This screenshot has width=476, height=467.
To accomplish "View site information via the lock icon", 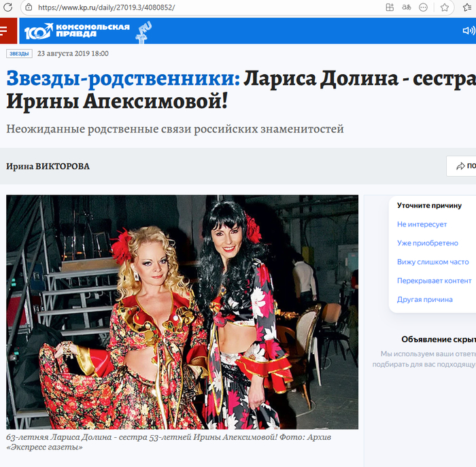I will [x=29, y=7].
